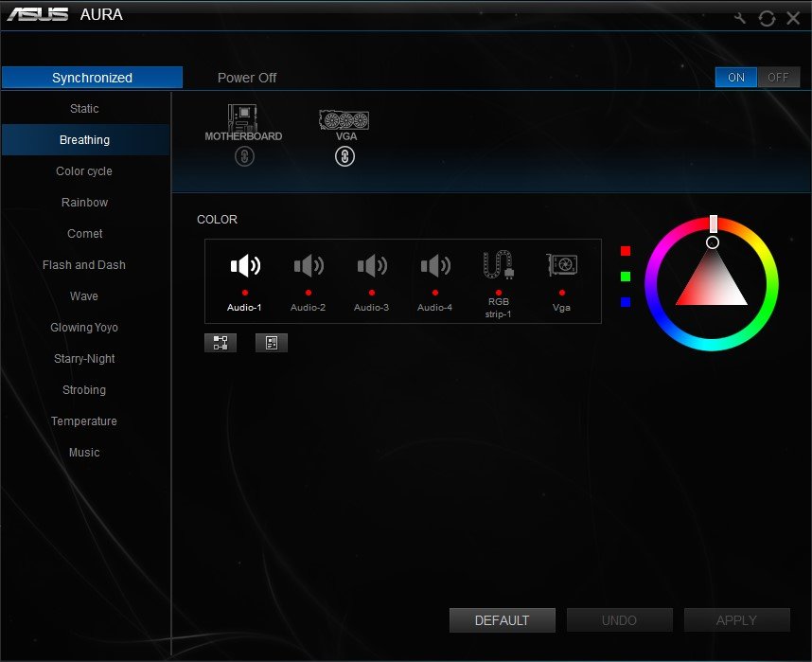Click the ASUS logo
The height and width of the screenshot is (662, 812).
37,14
